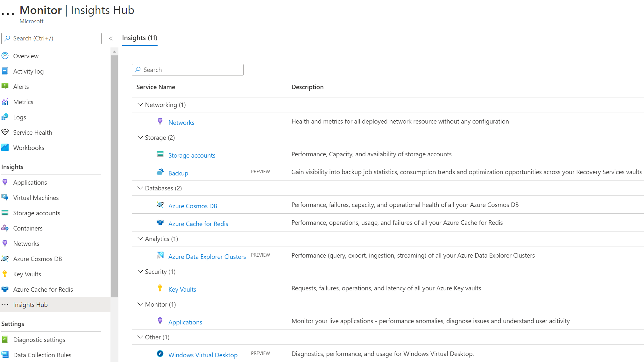Click the Networks lightbulb icon in table
Viewport: 644px width, 362px height.
point(160,122)
